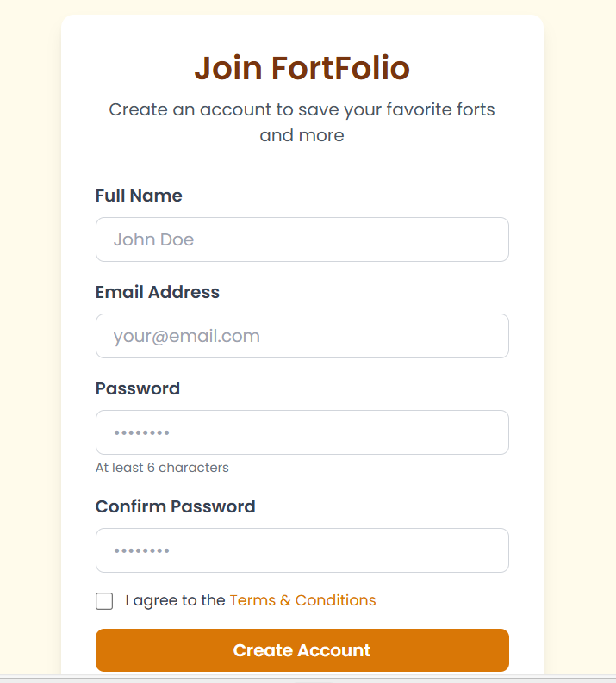Click the "Email Address" field label

tap(158, 292)
